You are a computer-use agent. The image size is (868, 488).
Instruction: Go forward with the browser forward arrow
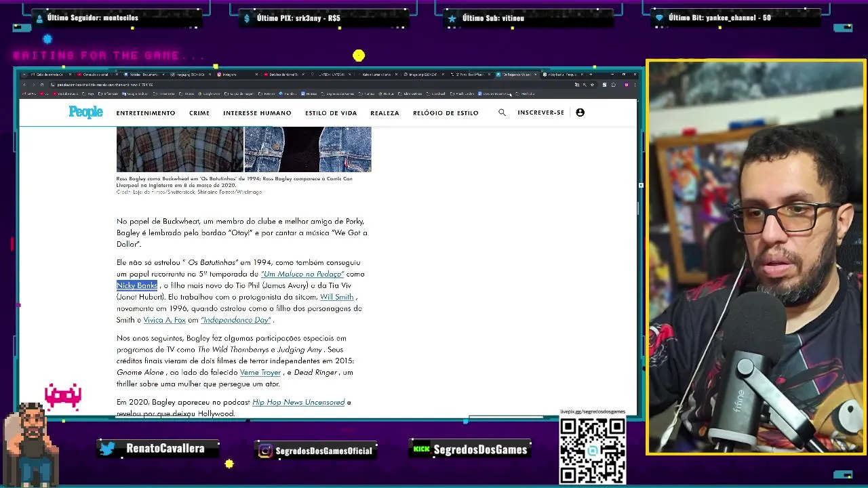(33, 85)
